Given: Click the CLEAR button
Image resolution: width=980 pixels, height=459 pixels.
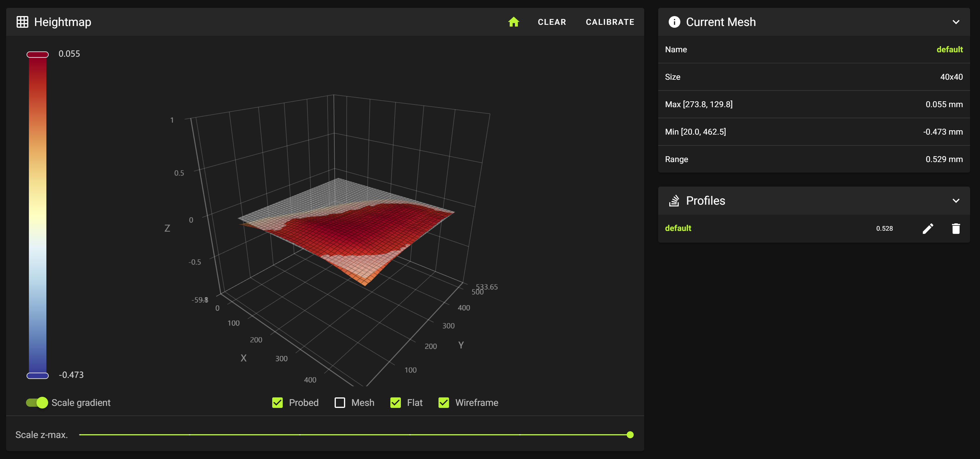Looking at the screenshot, I should [552, 22].
